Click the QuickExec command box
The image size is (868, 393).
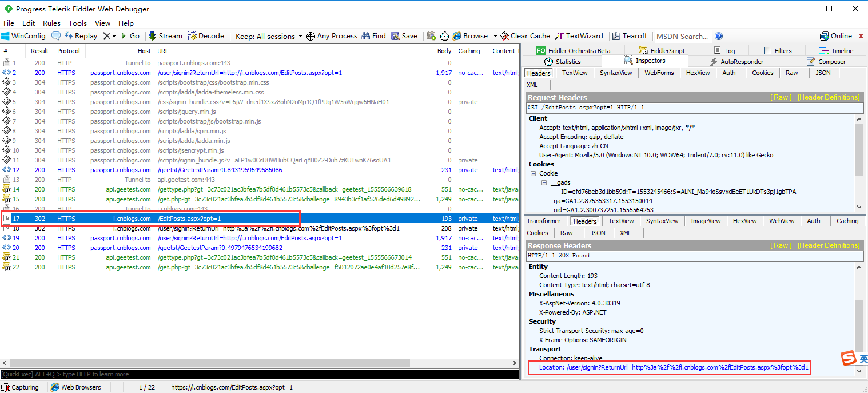pyautogui.click(x=260, y=374)
